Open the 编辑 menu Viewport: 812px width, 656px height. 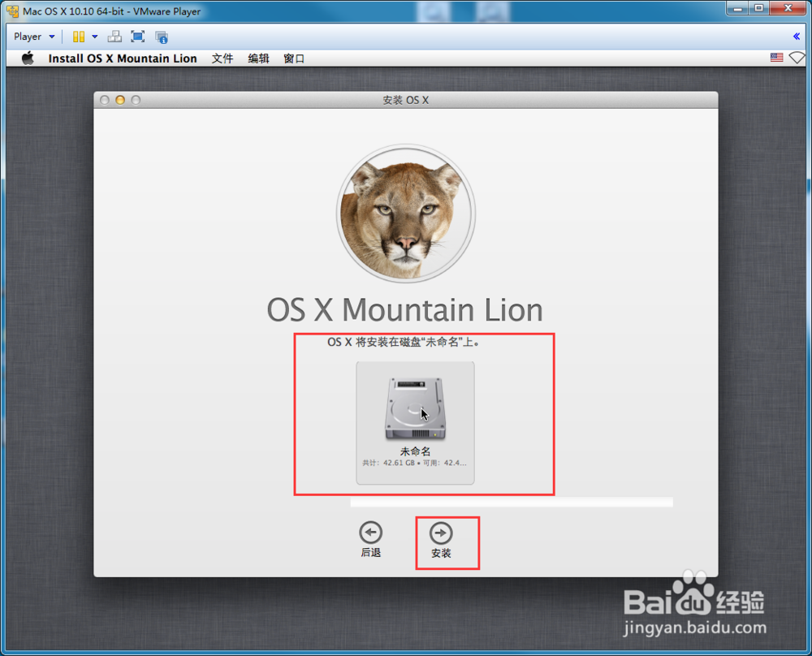(258, 58)
